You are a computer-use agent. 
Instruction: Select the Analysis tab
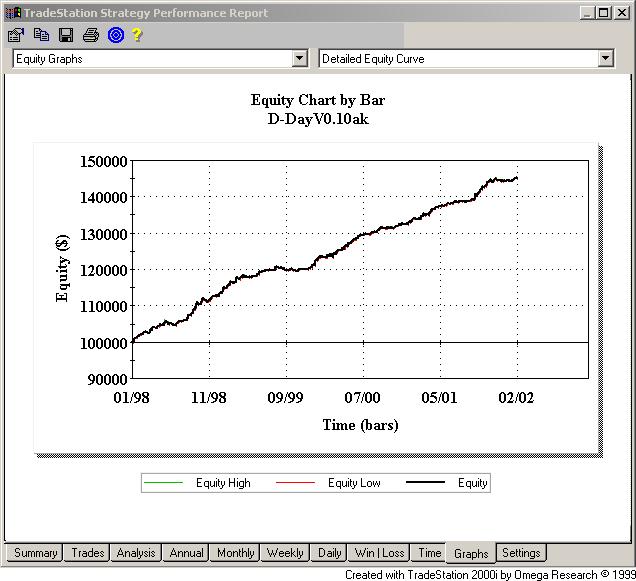136,553
